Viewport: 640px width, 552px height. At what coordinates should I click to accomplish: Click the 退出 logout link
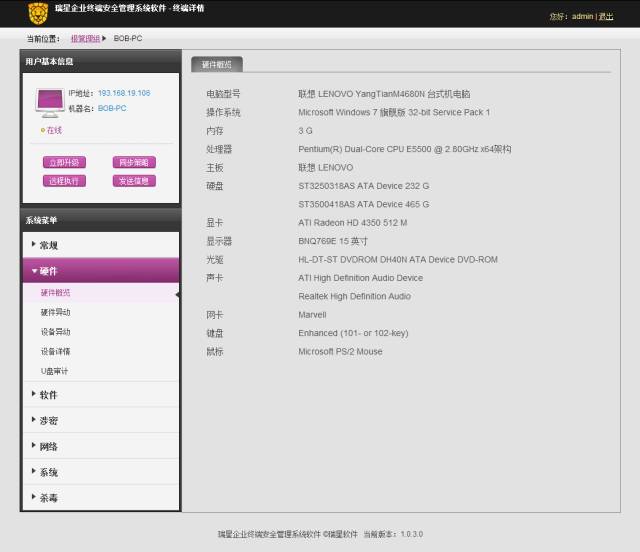(x=606, y=17)
